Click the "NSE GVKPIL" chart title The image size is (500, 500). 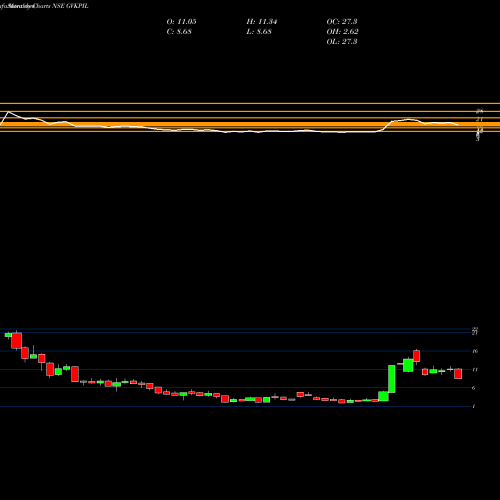point(71,6)
